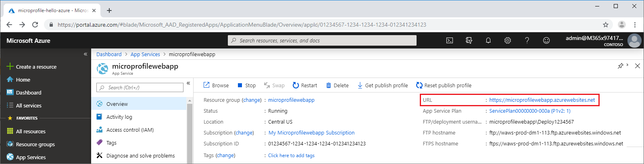
Task: Click Dashboard breadcrumb link
Action: 109,54
